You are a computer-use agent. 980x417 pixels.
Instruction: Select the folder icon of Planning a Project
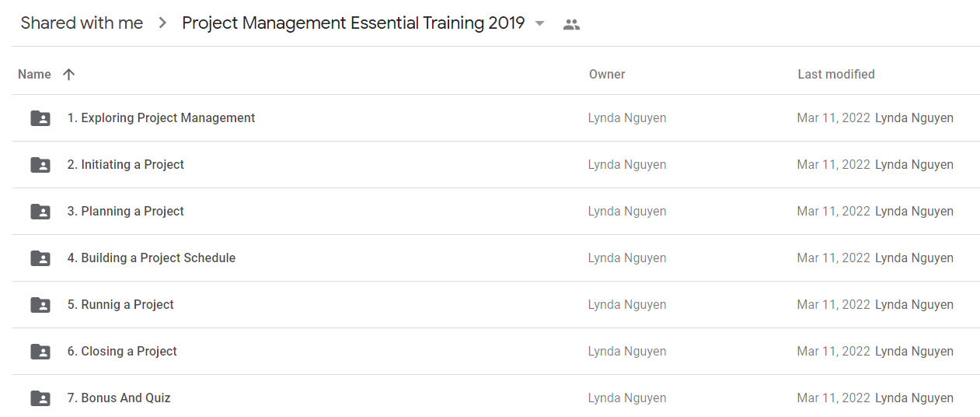point(40,212)
